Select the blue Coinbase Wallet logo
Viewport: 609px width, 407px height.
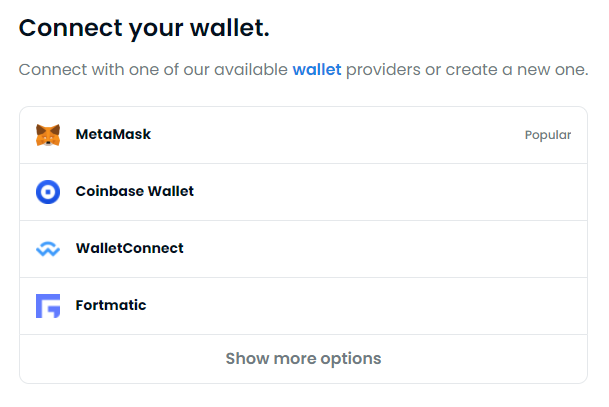[48, 192]
